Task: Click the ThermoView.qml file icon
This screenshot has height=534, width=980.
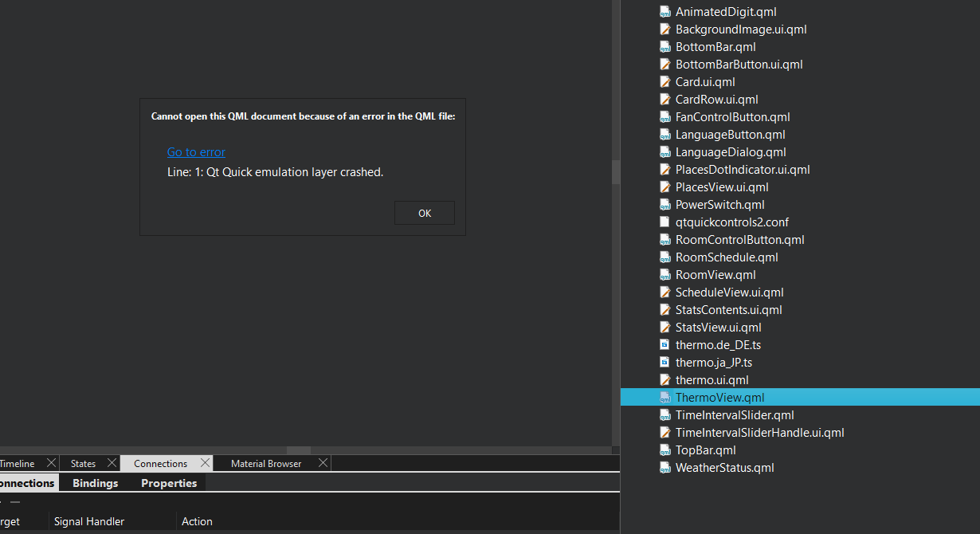Action: point(665,398)
